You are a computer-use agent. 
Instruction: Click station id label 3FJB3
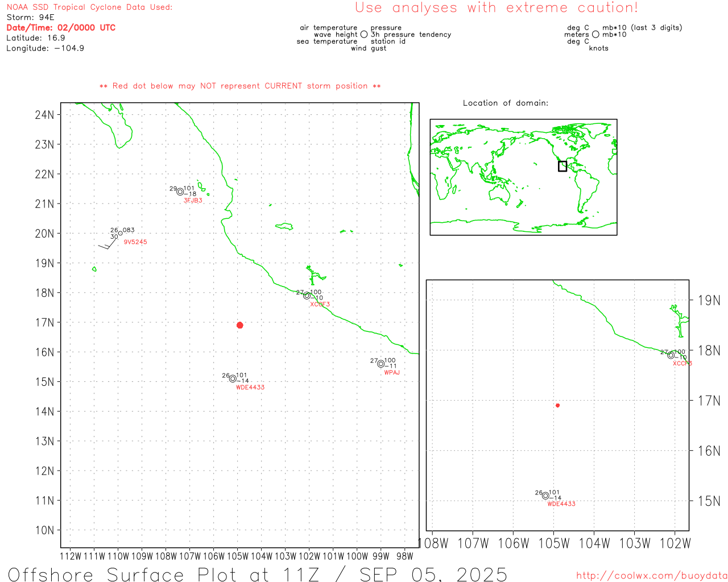(193, 201)
